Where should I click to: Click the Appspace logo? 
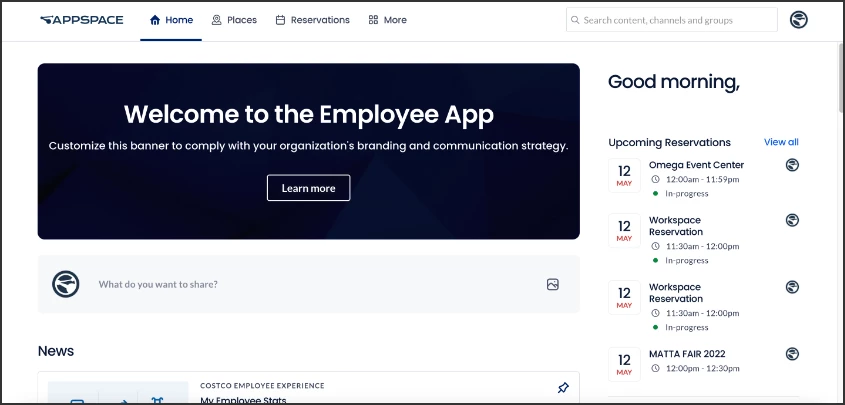tap(82, 20)
